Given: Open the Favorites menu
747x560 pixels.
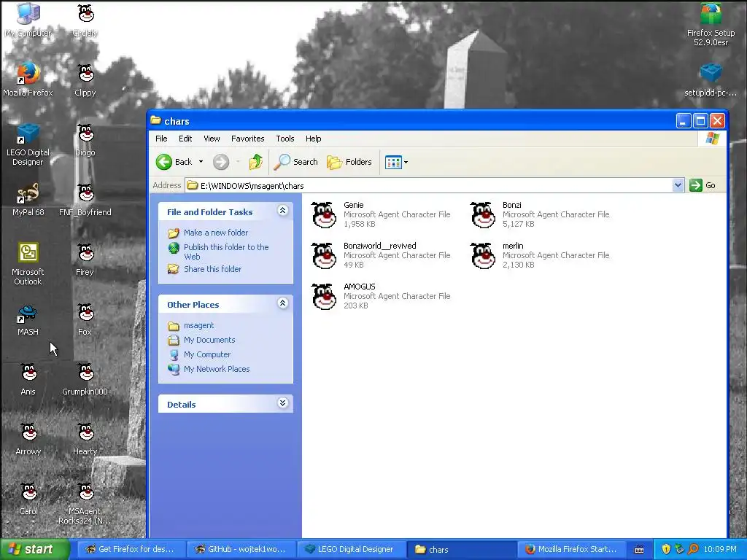Looking at the screenshot, I should point(248,139).
